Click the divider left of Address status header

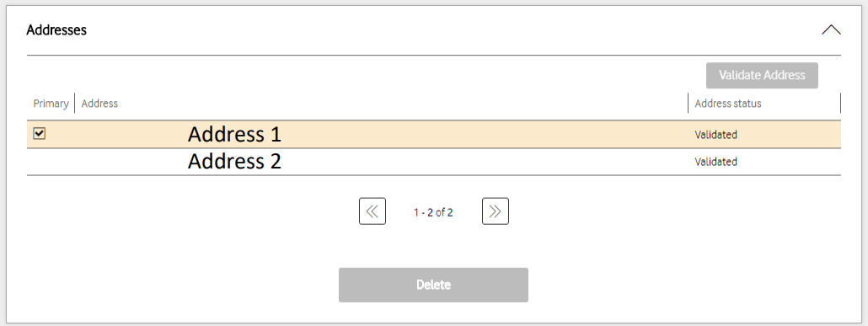[x=689, y=103]
